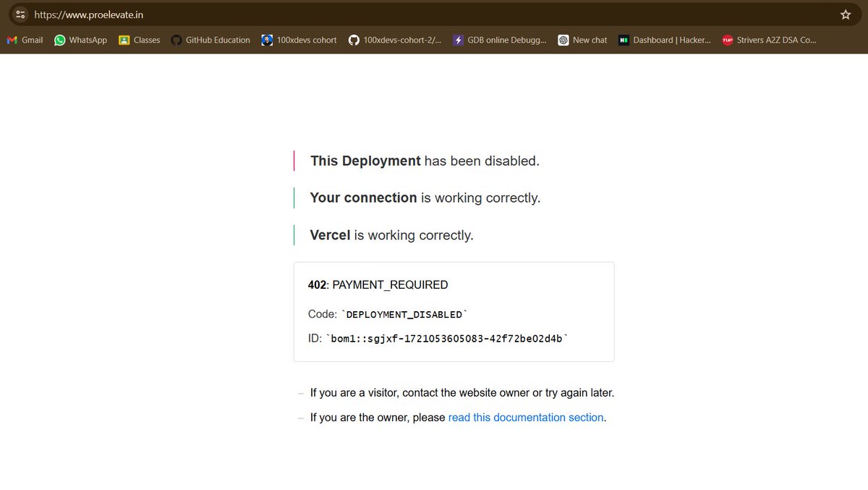Click 'This Deployment has been disabled' text
Viewport: 868px width, 490px height.
(x=425, y=161)
